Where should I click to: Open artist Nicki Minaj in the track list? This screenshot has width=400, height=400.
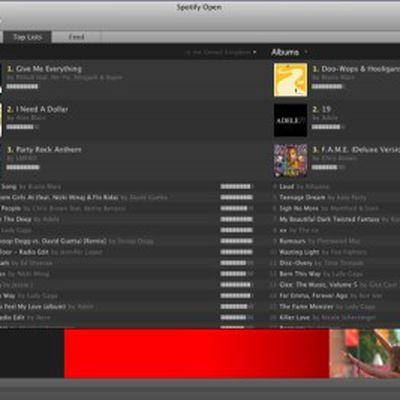[33, 274]
